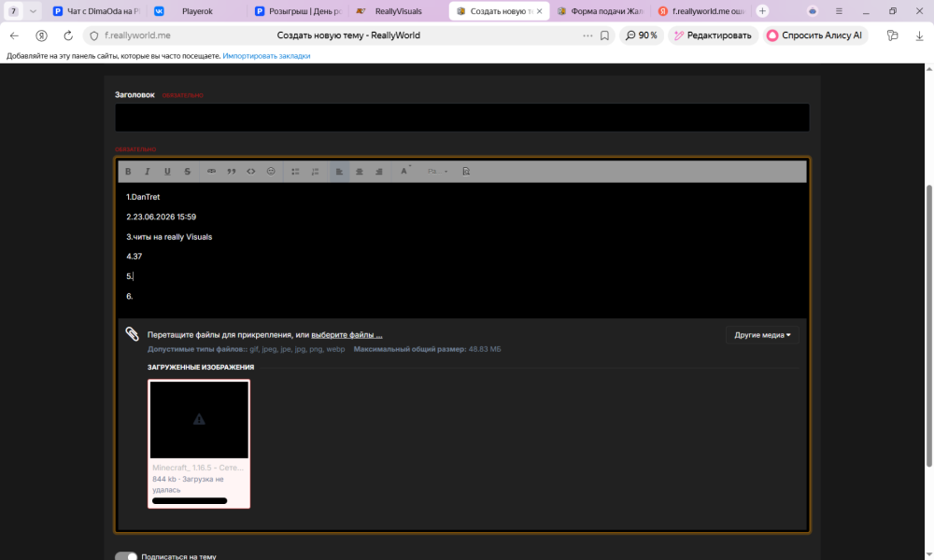Viewport: 934px width, 560px height.
Task: Align text center
Action: pyautogui.click(x=360, y=172)
